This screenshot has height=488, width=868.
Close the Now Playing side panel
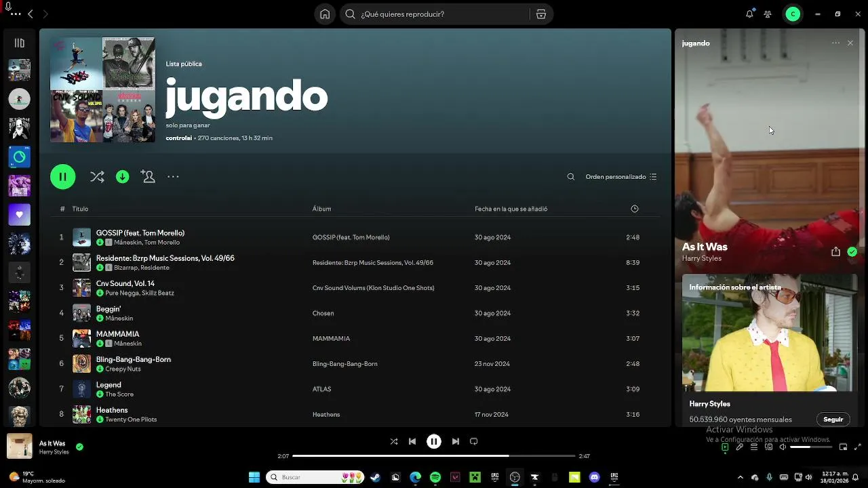click(x=850, y=43)
